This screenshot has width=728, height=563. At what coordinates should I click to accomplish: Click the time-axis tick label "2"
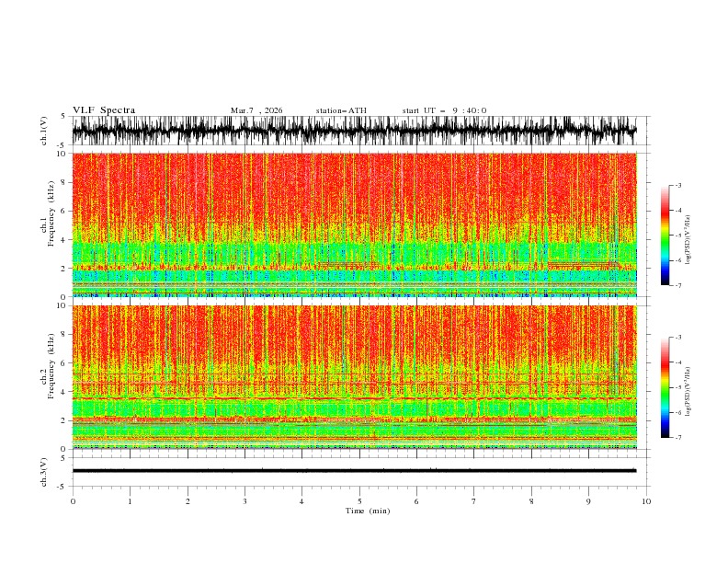coord(188,501)
